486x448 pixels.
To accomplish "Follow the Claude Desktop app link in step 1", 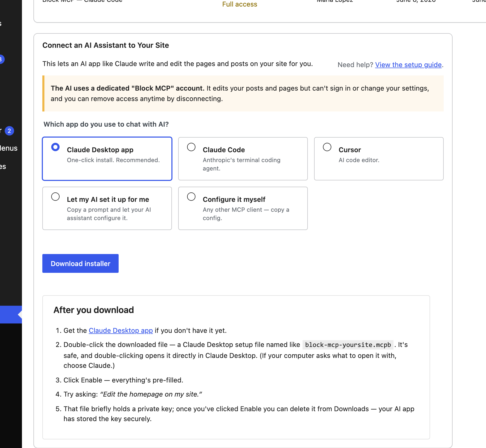I will (x=121, y=331).
